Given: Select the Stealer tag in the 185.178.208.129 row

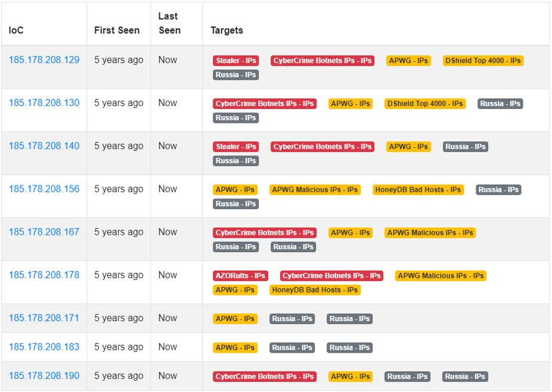Looking at the screenshot, I should (x=235, y=61).
